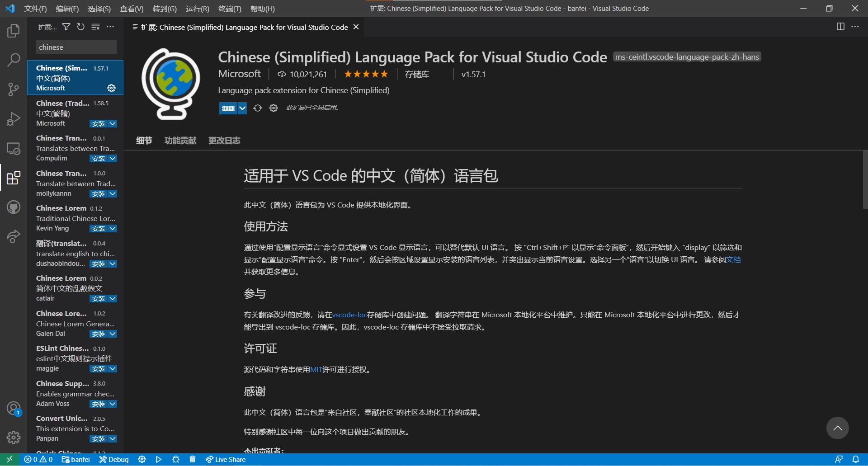Open extensions panel more actions menu
868x466 pixels.
click(110, 27)
